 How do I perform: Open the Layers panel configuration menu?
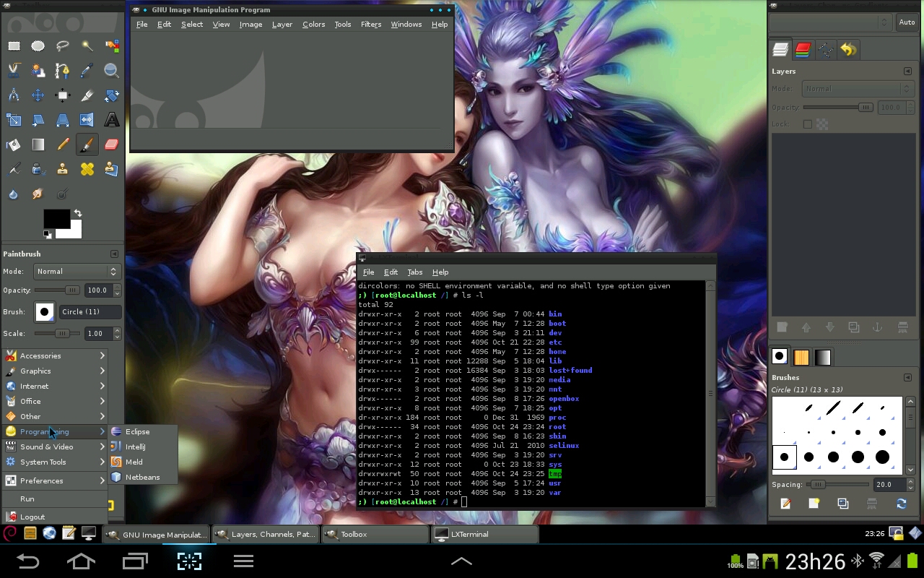(x=907, y=71)
